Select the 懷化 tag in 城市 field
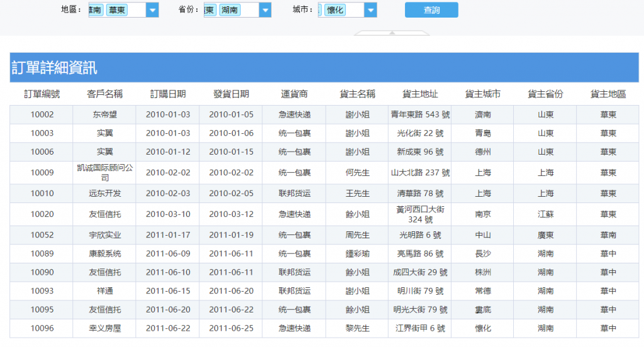 (x=335, y=10)
